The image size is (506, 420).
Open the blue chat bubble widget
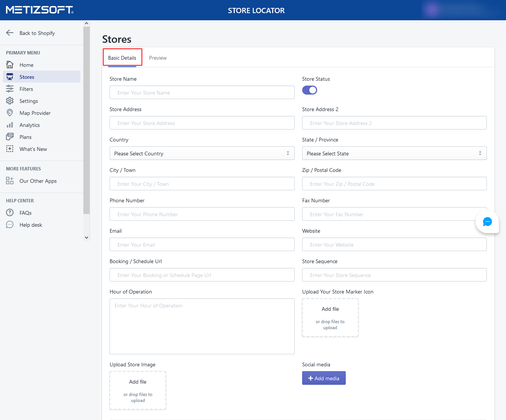tap(487, 222)
